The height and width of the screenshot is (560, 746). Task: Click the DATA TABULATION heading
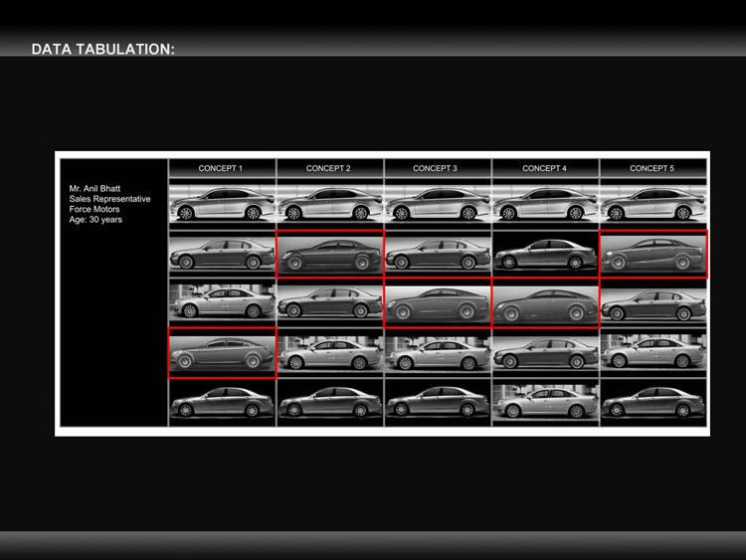click(x=103, y=50)
